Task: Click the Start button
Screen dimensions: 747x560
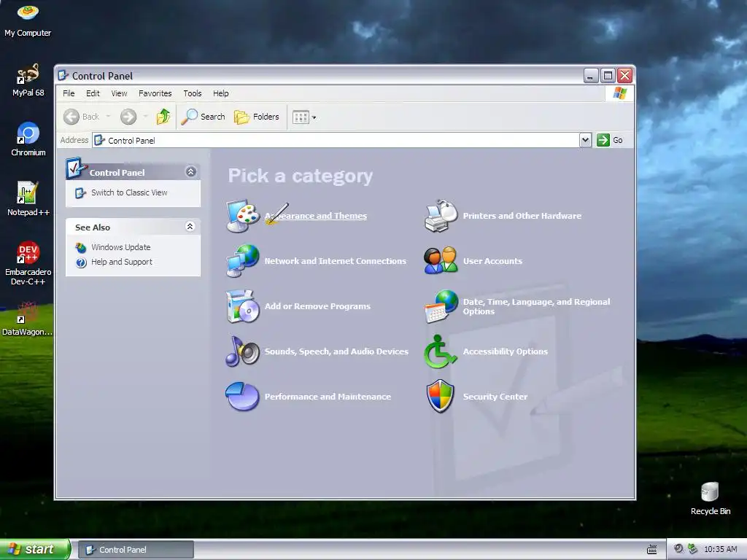Action: coord(35,549)
